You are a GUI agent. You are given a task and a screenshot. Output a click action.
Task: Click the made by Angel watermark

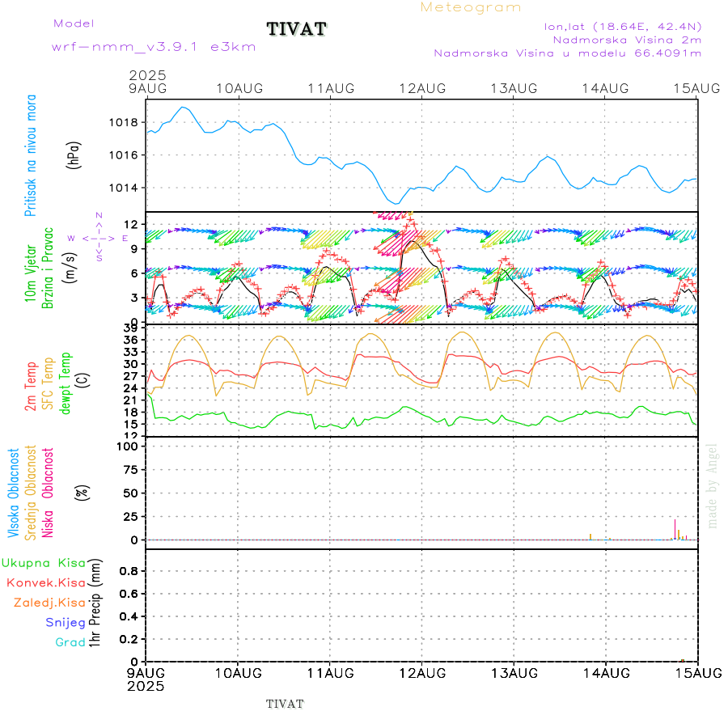click(x=713, y=485)
